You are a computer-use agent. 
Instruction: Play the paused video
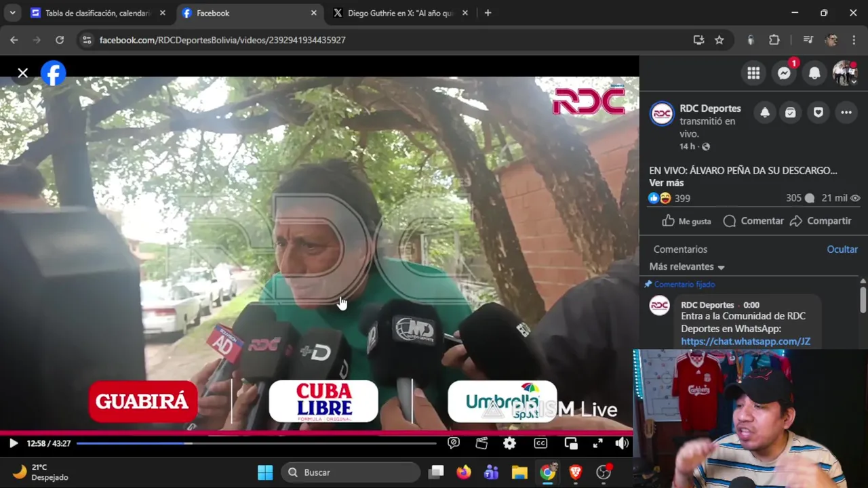[x=13, y=443]
